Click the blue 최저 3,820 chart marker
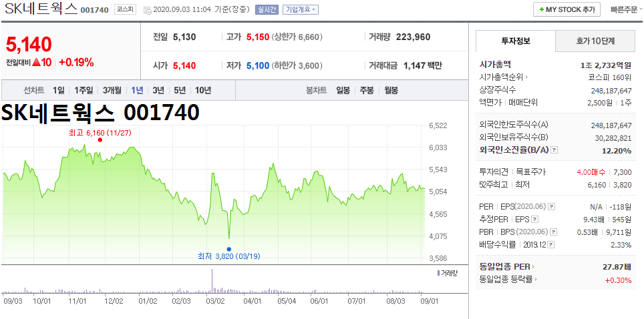The width and height of the screenshot is (644, 319). click(x=228, y=249)
